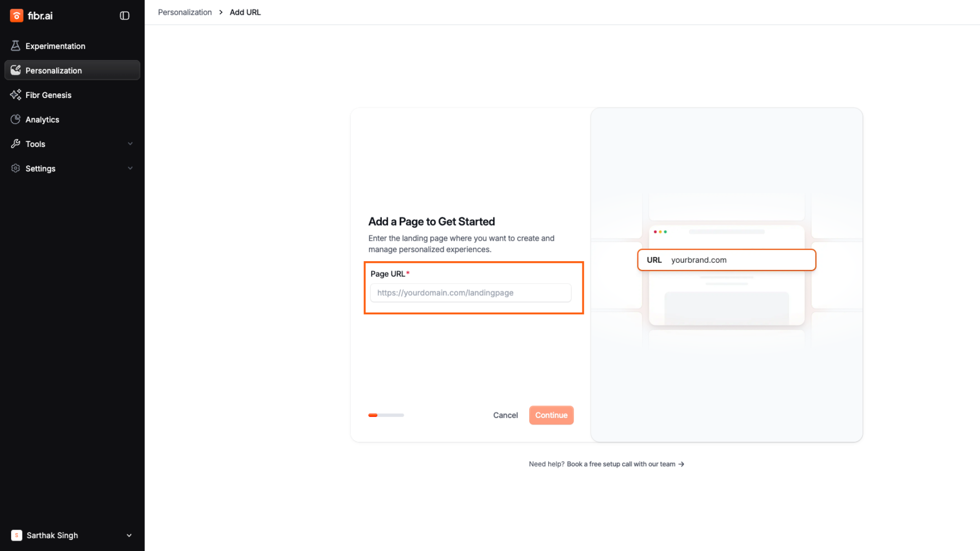Expand the Tools menu chevron
This screenshot has height=551, width=980.
130,144
